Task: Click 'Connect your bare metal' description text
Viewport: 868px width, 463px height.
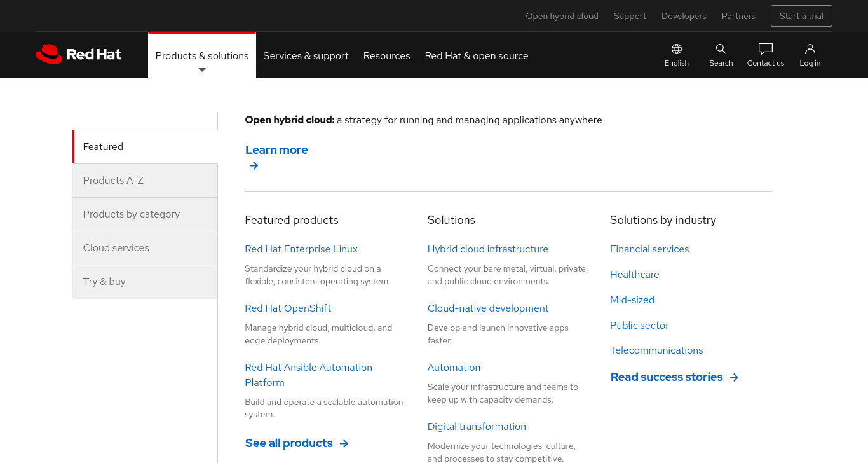Action: click(508, 275)
